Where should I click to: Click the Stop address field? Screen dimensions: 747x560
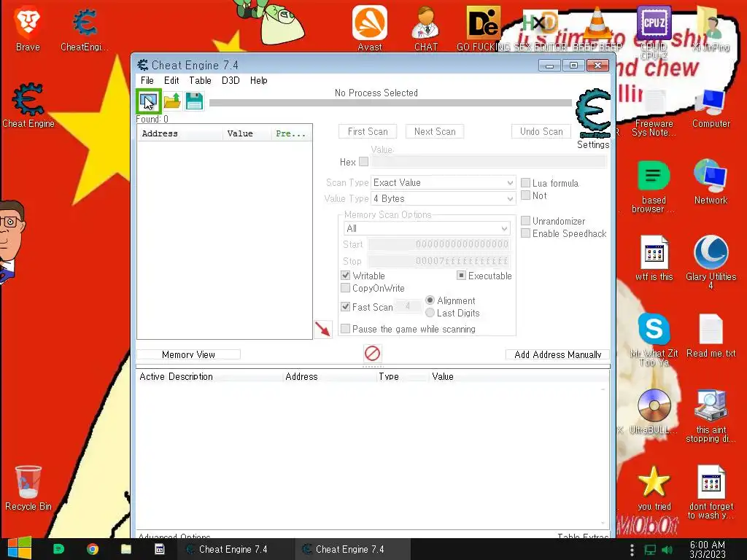tap(438, 261)
